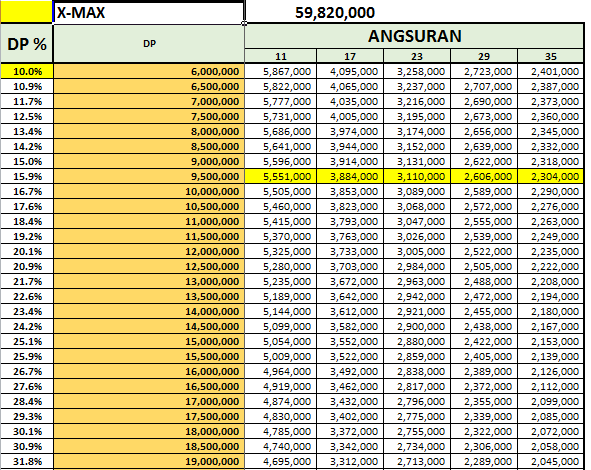This screenshot has width=591, height=470.
Task: Click the DP % header cell
Action: (x=27, y=43)
